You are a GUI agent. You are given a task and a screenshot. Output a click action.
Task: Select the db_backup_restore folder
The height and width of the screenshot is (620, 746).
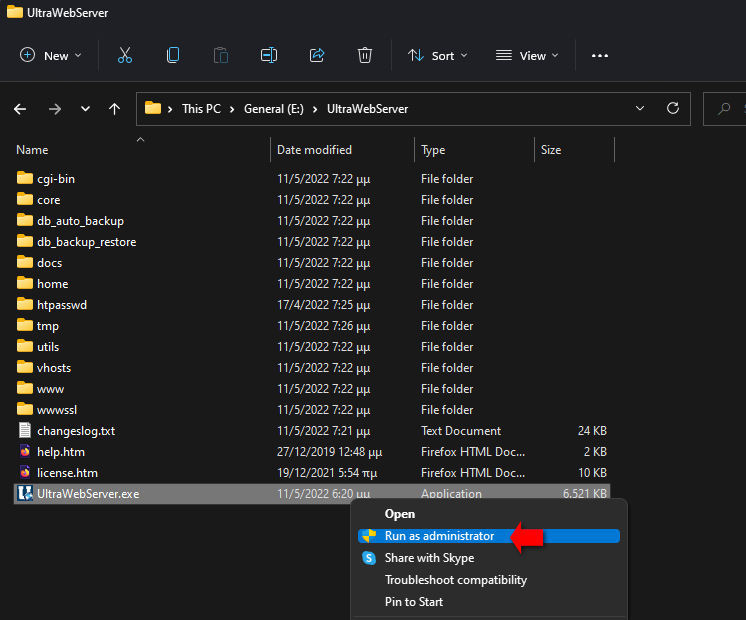87,242
